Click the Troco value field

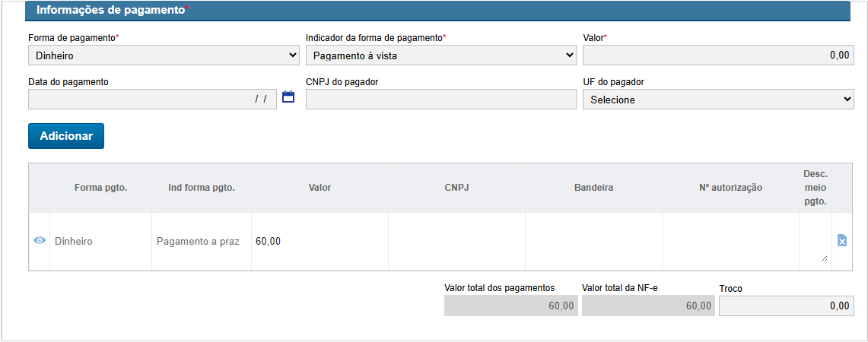[x=786, y=306]
